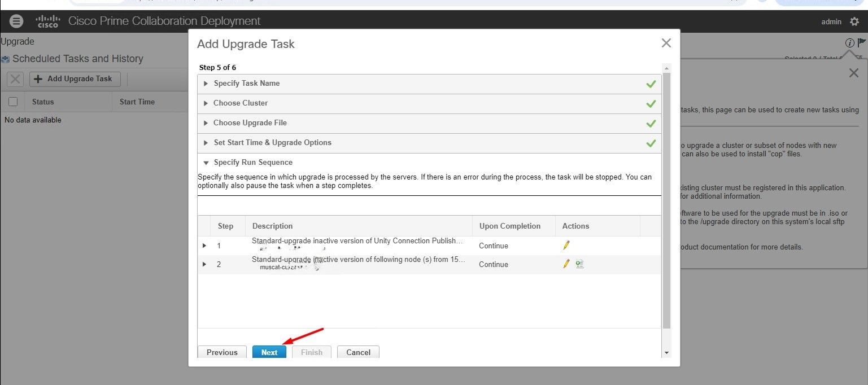Click the Scheduled Tasks and History refresh icon
The height and width of the screenshot is (385, 868).
5,59
